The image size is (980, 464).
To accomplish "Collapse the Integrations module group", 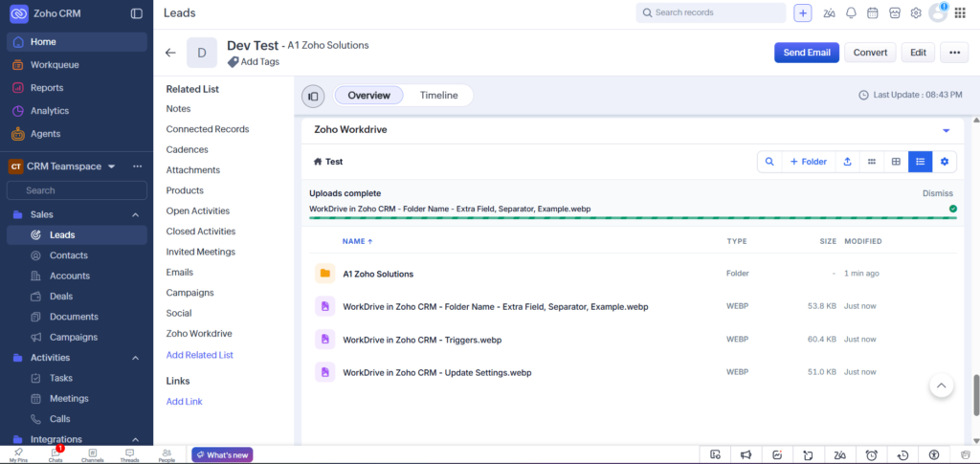I will click(135, 440).
